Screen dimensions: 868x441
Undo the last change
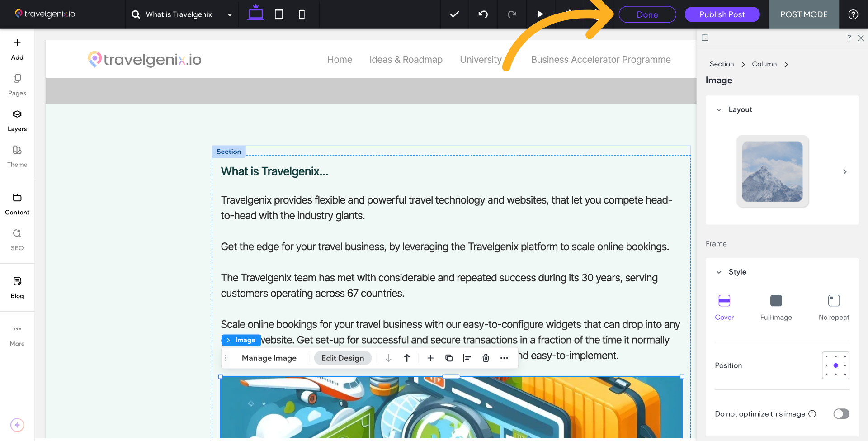pyautogui.click(x=483, y=14)
